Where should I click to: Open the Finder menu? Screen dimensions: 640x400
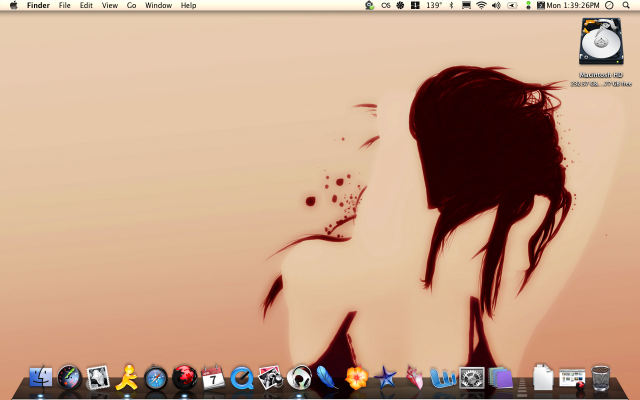point(38,5)
